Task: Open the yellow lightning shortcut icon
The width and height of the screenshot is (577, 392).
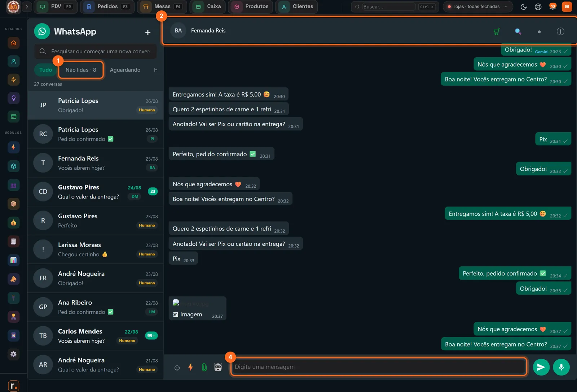Action: (x=13, y=80)
